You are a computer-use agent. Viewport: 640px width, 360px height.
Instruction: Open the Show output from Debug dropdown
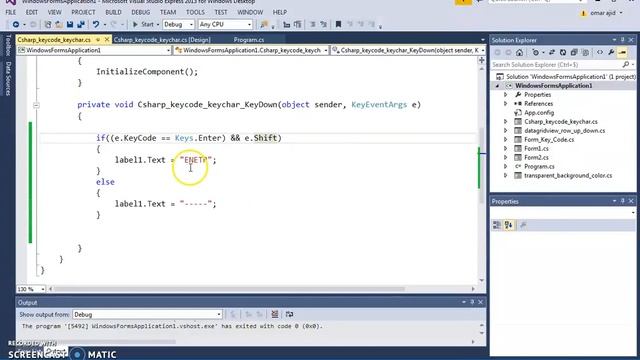147,314
